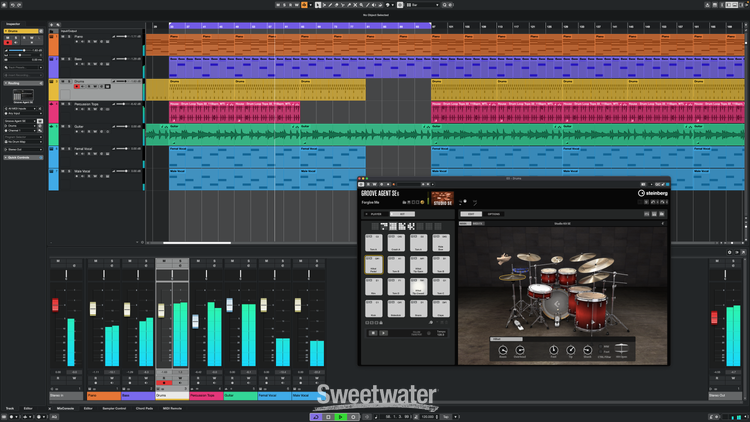Click the OPTIONS button in Groove Agent
Viewport: 750px width, 422px height.
pyautogui.click(x=494, y=214)
